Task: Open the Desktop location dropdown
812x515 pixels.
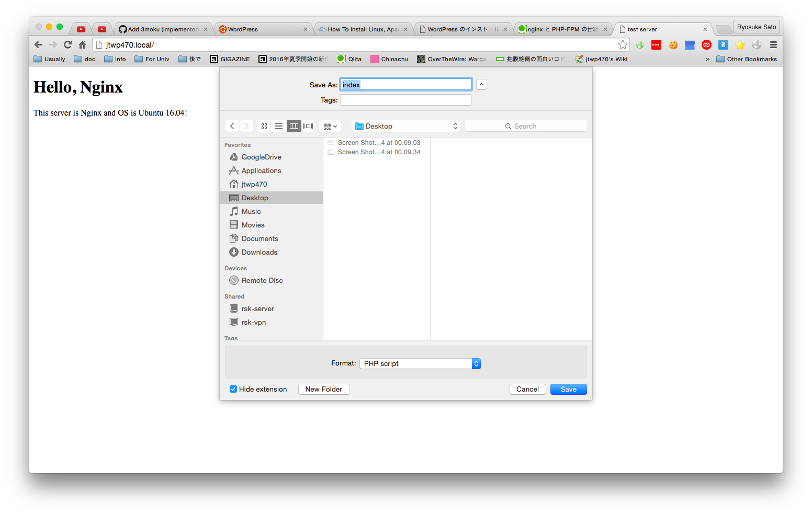Action: point(406,126)
